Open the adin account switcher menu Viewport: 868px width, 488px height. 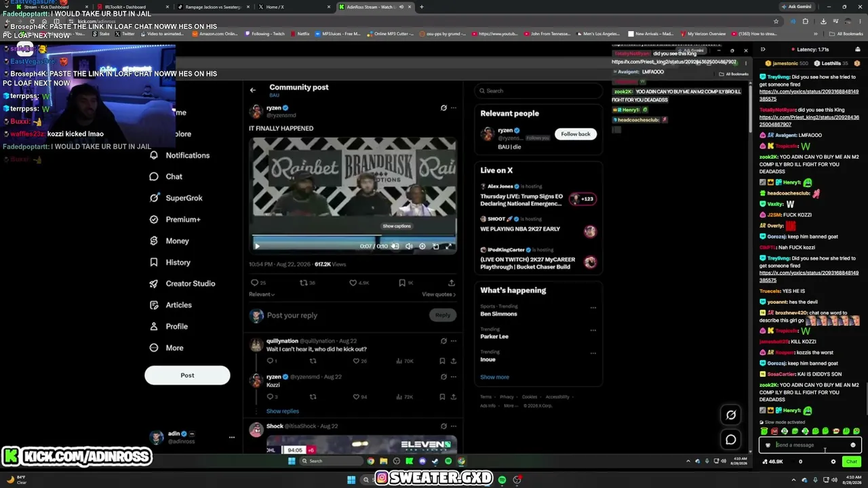pyautogui.click(x=232, y=437)
